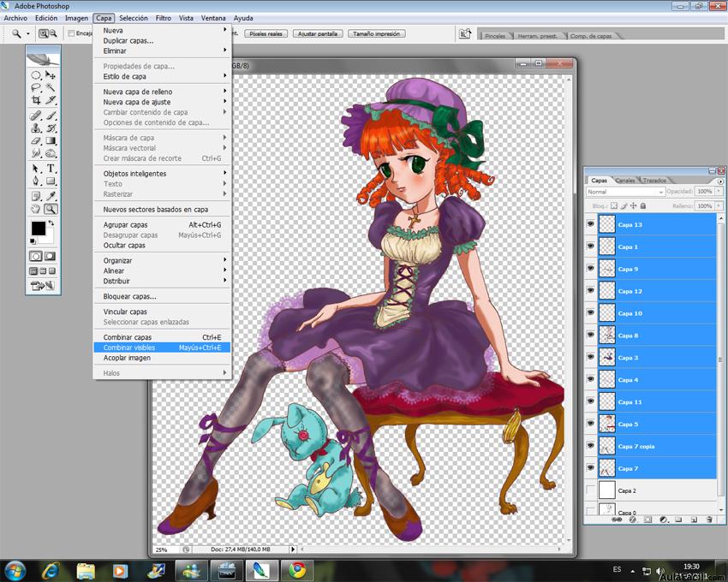The height and width of the screenshot is (582, 728).
Task: Hide the Capa 12 layer
Action: pos(591,291)
